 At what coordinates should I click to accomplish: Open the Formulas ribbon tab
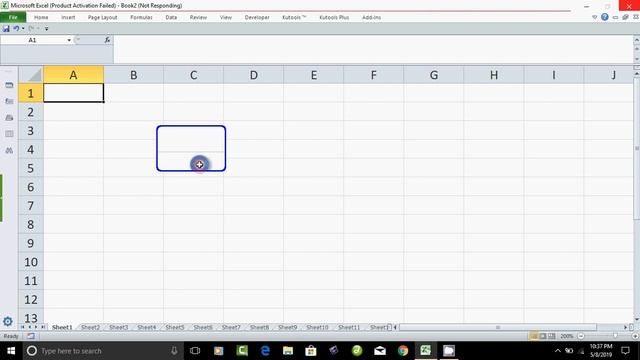141,18
